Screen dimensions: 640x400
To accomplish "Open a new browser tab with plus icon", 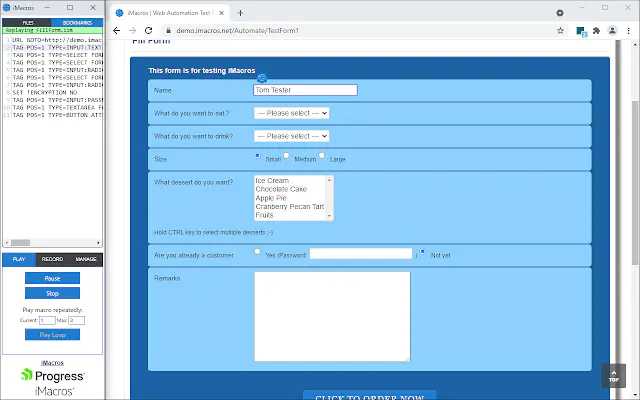I will pyautogui.click(x=240, y=13).
